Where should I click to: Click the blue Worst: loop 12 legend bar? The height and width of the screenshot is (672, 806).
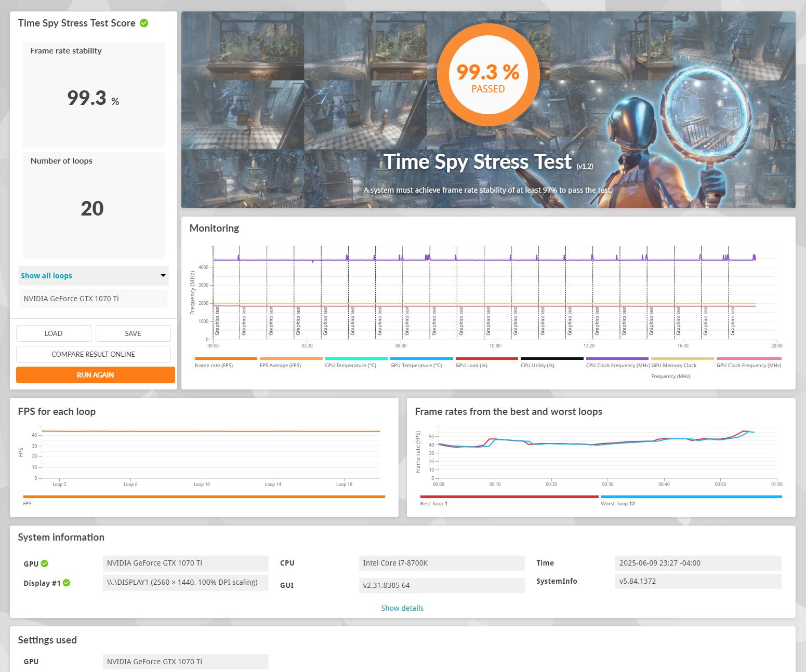click(691, 497)
